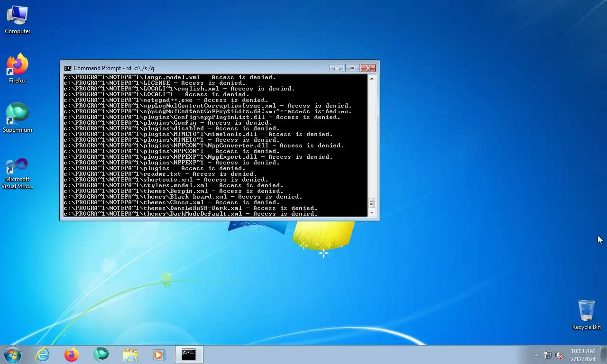Click the 'notepad++.exe' access denied line
The width and height of the screenshot is (607, 364).
166,100
